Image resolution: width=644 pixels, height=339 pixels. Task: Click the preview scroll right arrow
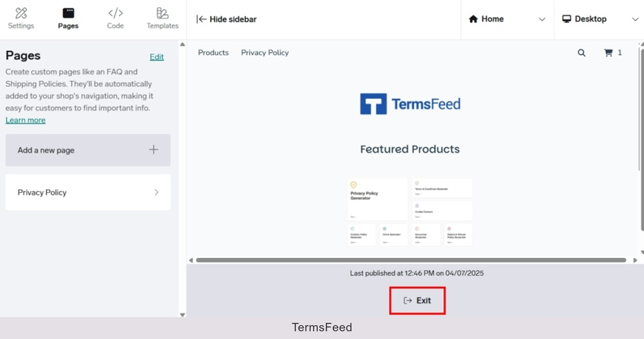click(x=636, y=261)
